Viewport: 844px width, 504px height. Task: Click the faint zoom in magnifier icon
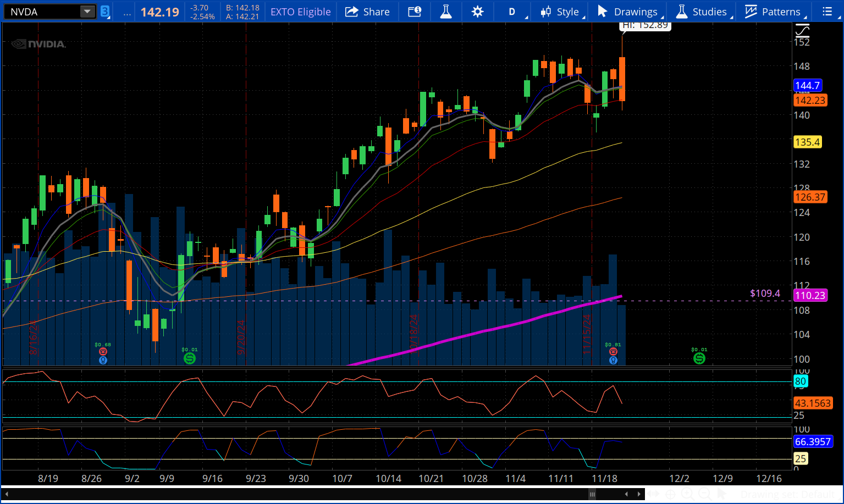687,494
